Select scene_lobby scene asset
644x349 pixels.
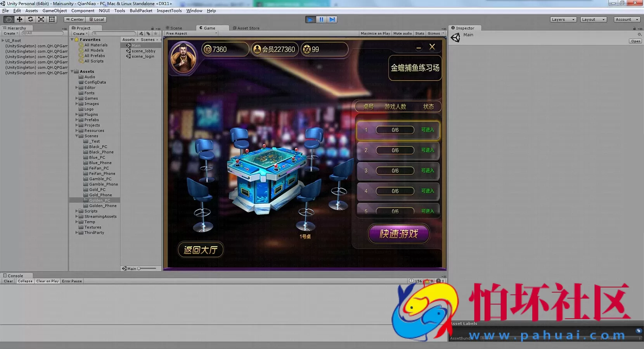point(141,51)
